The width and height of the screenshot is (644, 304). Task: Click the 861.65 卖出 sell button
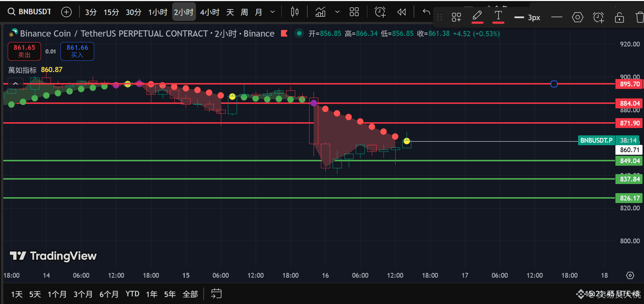24,51
